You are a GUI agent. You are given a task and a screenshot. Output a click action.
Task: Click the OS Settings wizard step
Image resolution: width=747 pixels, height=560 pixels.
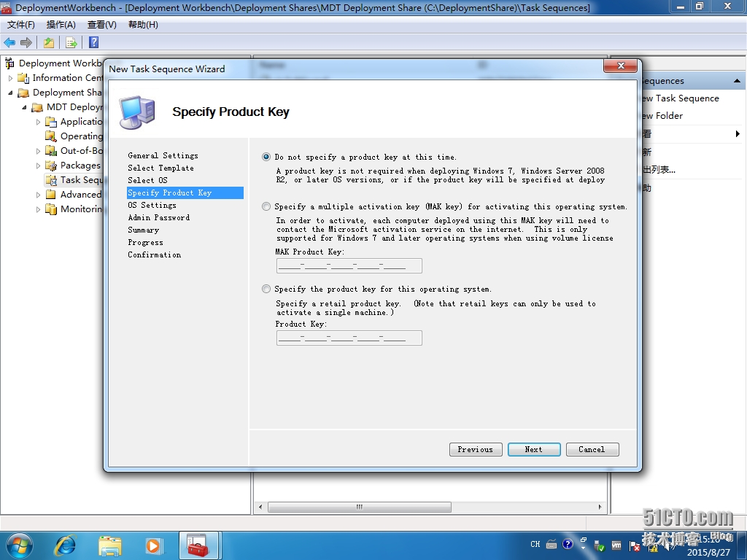coord(152,205)
